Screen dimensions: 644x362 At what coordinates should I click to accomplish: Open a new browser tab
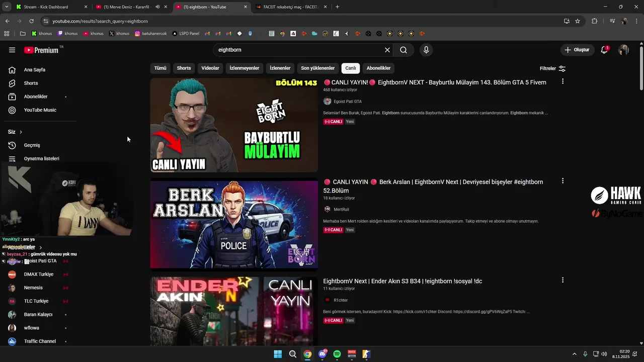point(337,7)
